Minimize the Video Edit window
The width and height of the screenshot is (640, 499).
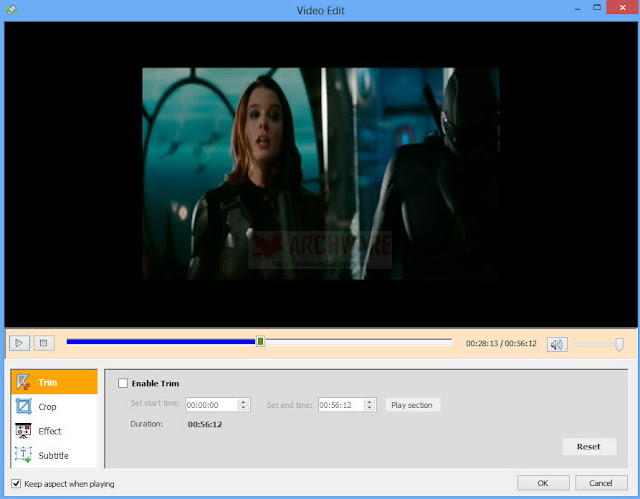click(x=578, y=9)
